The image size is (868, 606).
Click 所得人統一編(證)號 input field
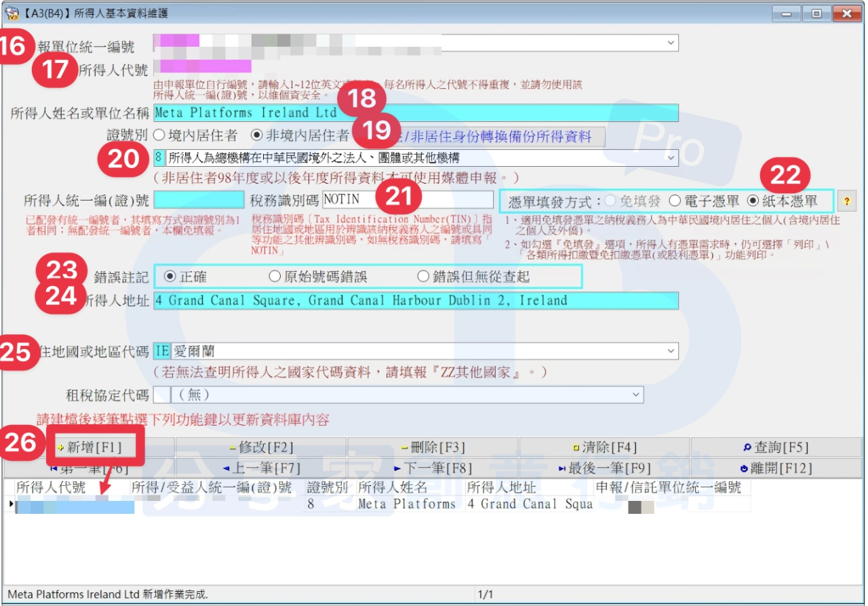point(199,199)
